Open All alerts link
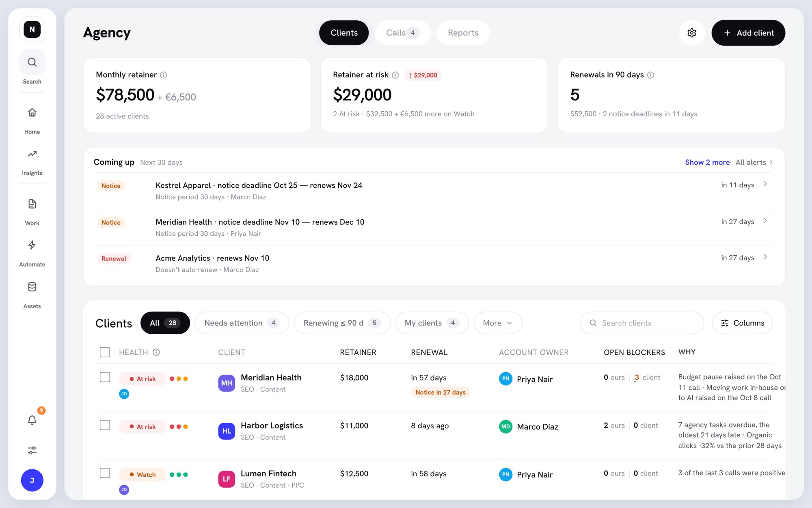The width and height of the screenshot is (812, 508). 754,163
